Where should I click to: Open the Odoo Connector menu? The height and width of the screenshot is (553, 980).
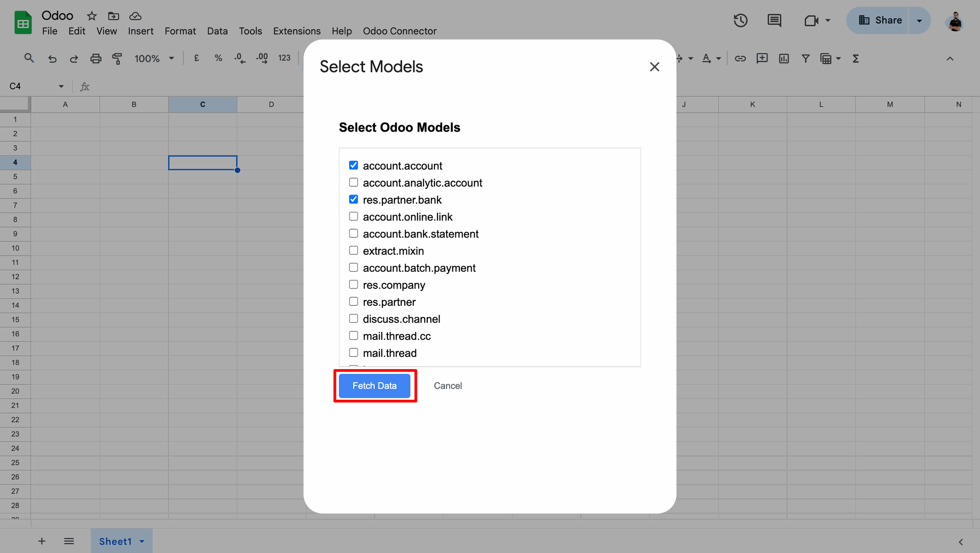400,31
